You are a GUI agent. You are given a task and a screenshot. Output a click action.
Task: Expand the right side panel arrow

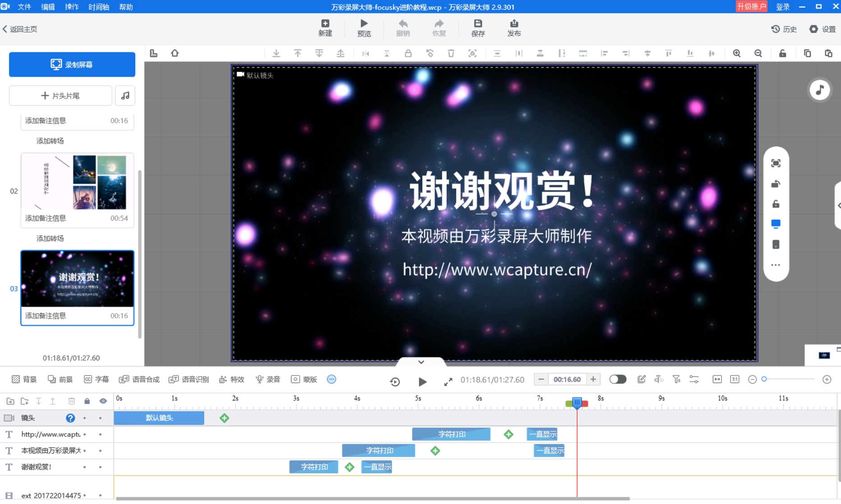(x=839, y=206)
